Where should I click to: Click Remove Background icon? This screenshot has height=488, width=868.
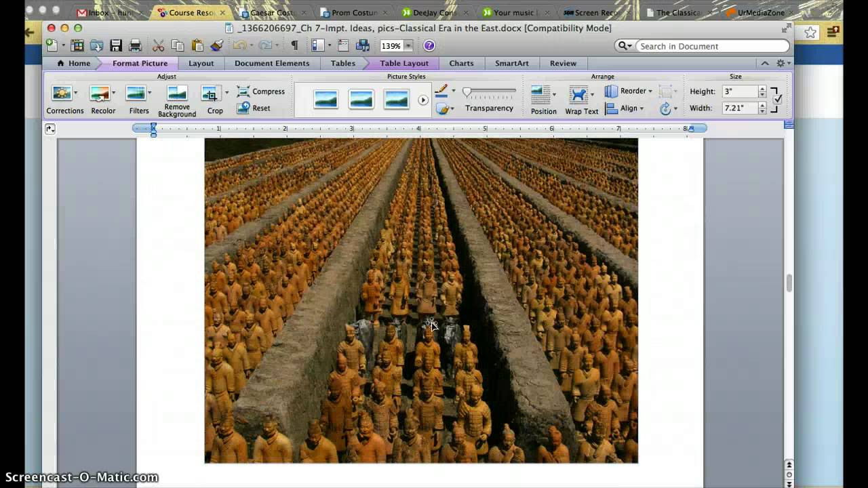[177, 93]
